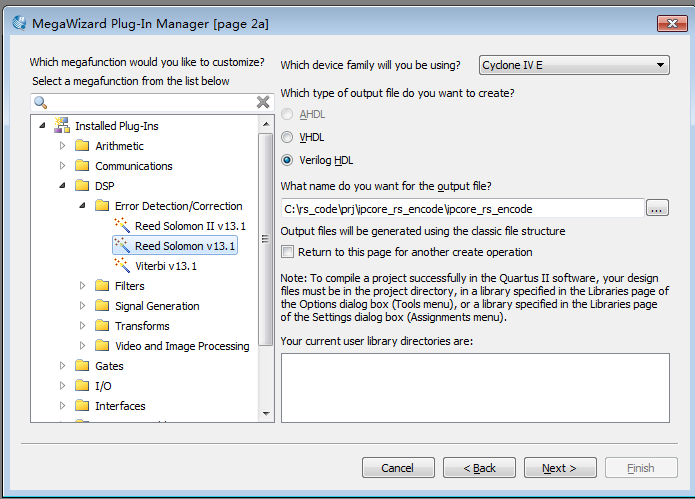Click the DSP folder icon
The image size is (695, 499).
82,185
